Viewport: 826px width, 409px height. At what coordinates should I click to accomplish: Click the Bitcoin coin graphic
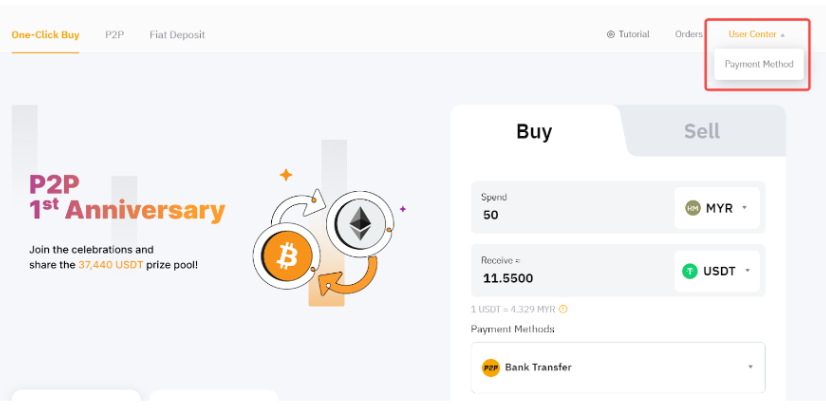[287, 258]
